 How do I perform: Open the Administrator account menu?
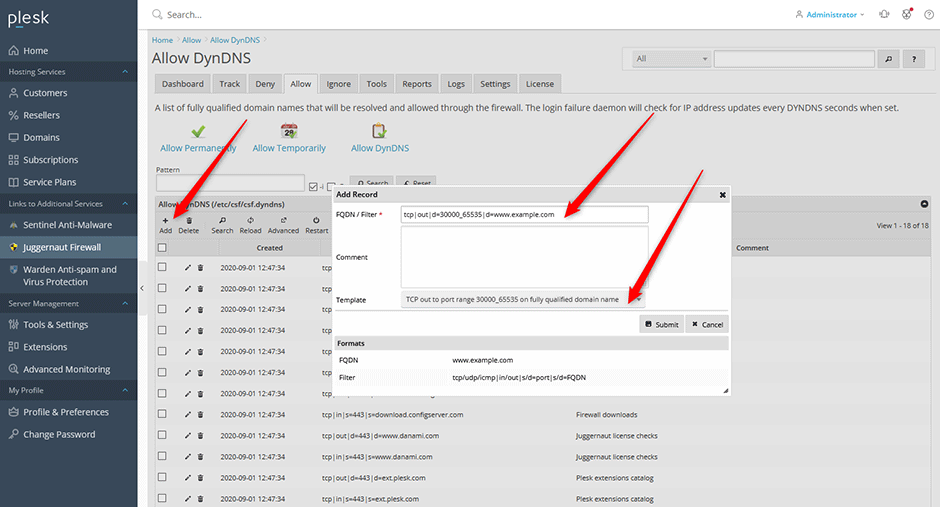(830, 14)
